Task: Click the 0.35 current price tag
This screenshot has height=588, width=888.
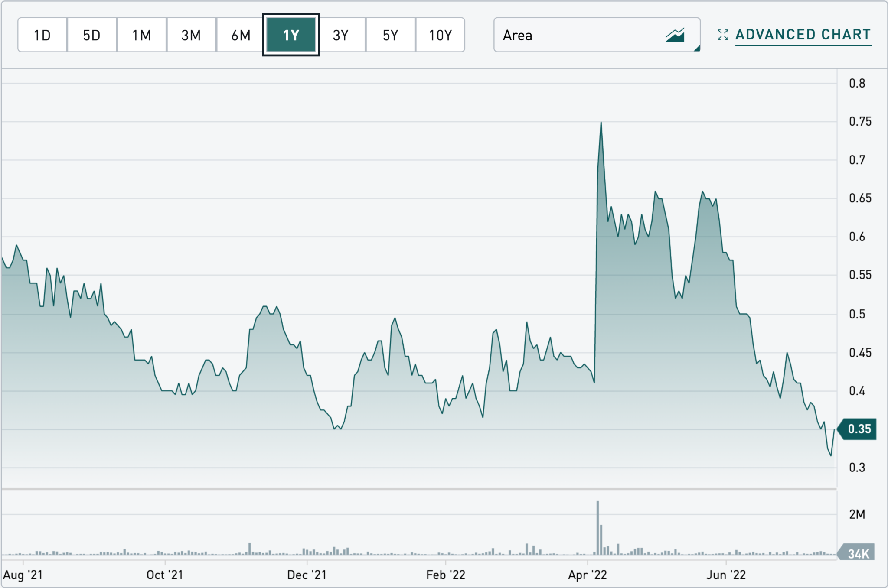Action: (x=857, y=429)
